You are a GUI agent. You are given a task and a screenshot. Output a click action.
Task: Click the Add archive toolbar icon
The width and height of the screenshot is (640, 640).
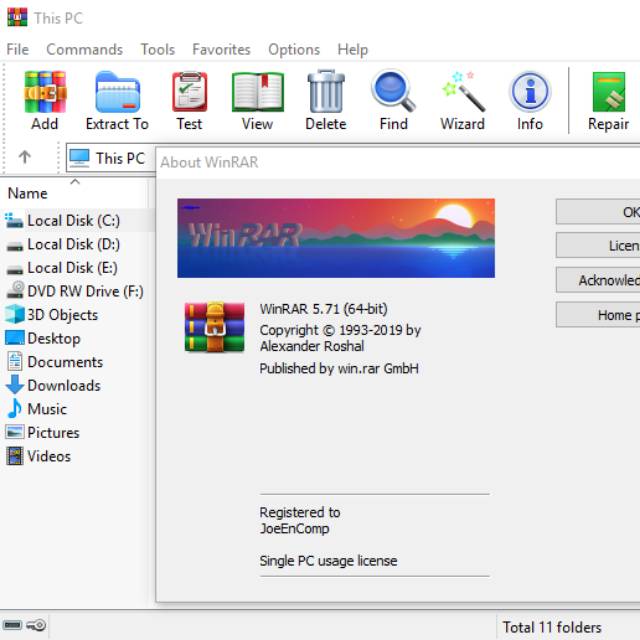tap(45, 92)
